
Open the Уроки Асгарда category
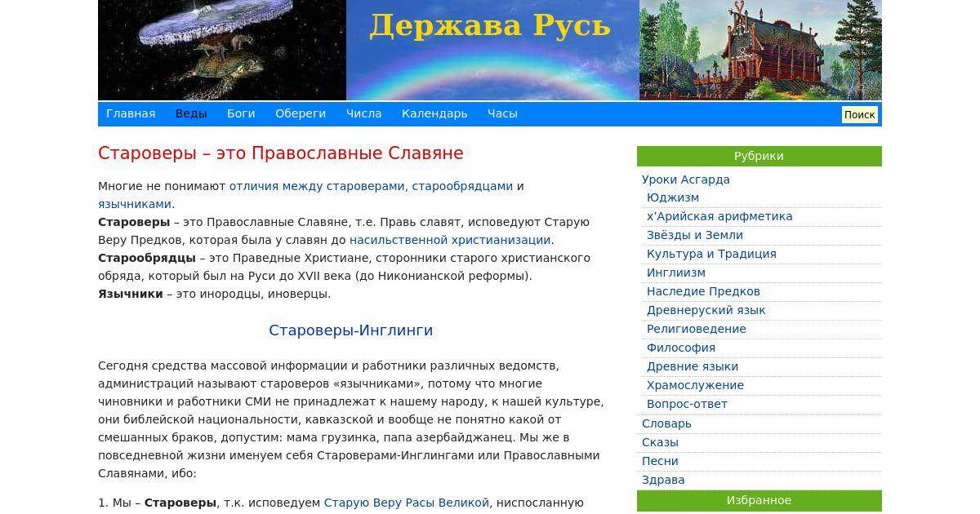[686, 179]
